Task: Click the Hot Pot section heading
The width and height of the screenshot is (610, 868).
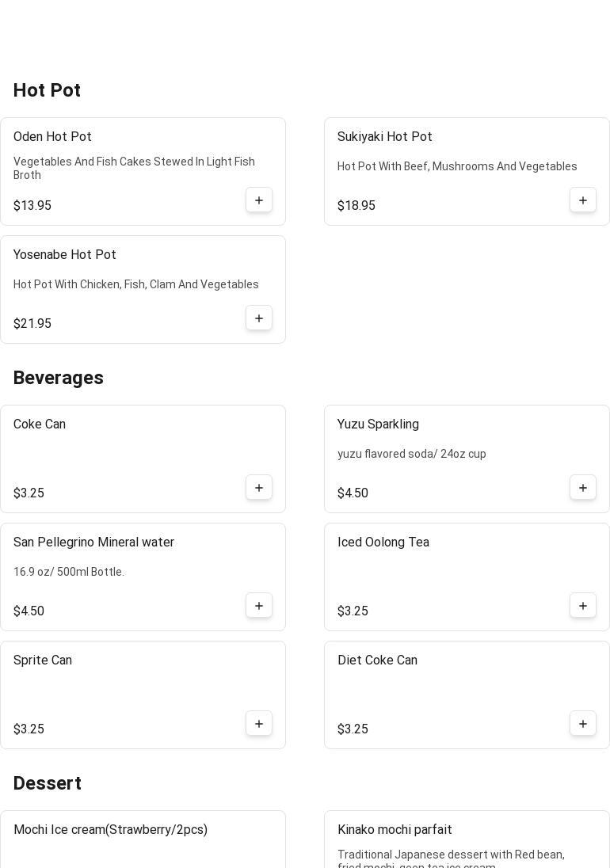Action: [x=47, y=90]
